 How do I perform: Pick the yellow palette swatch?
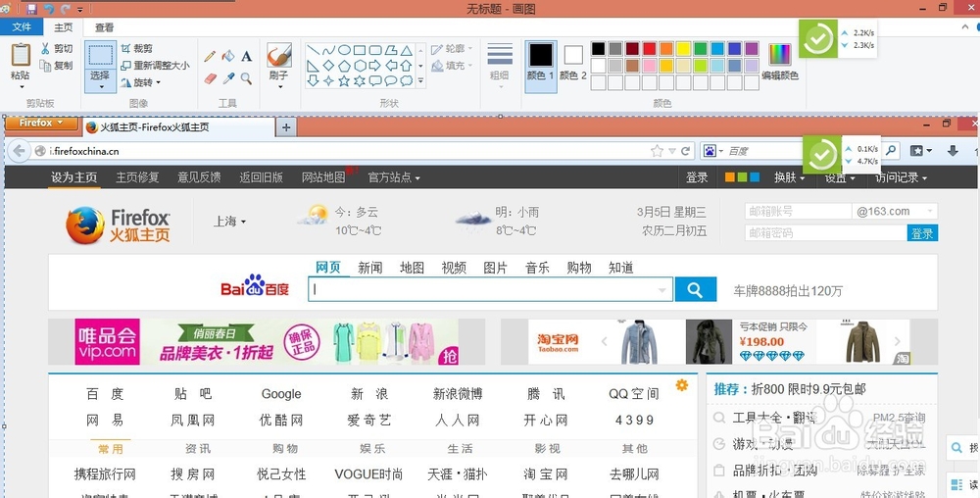684,48
